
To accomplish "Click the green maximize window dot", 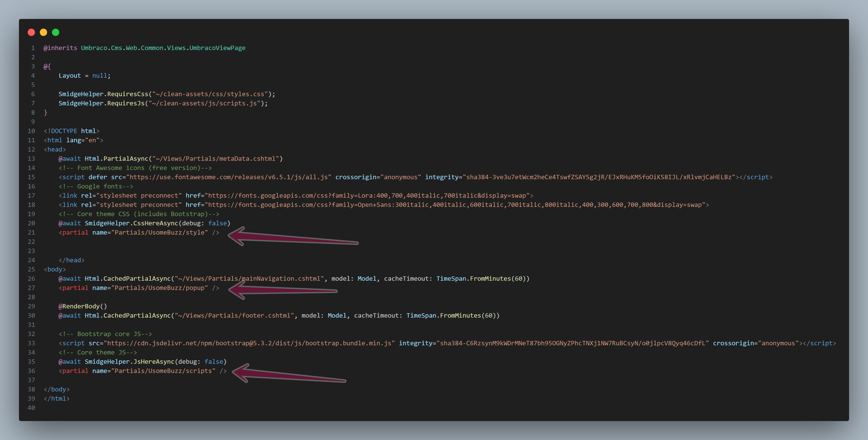I will point(56,32).
